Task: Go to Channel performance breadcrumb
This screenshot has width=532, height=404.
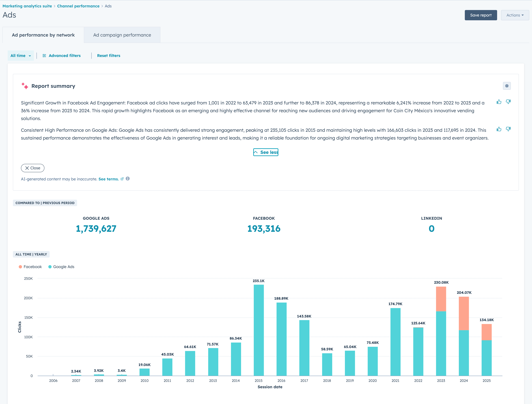Action: [78, 6]
